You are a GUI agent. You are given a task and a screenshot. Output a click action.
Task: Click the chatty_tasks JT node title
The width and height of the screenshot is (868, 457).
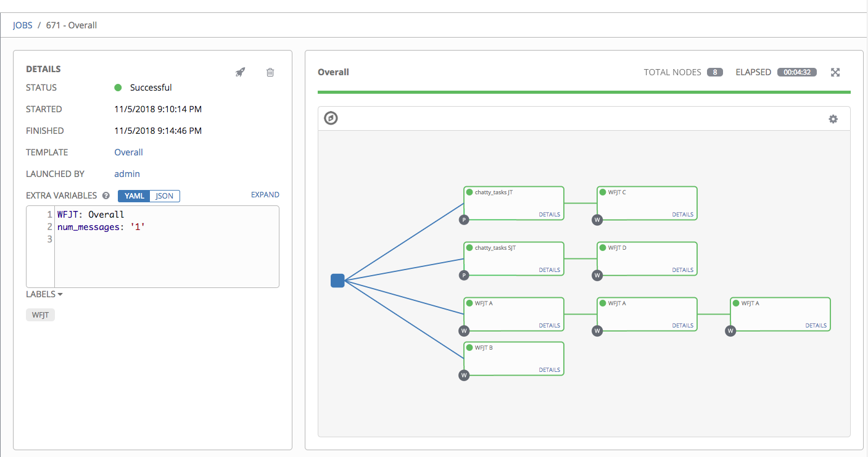(494, 192)
